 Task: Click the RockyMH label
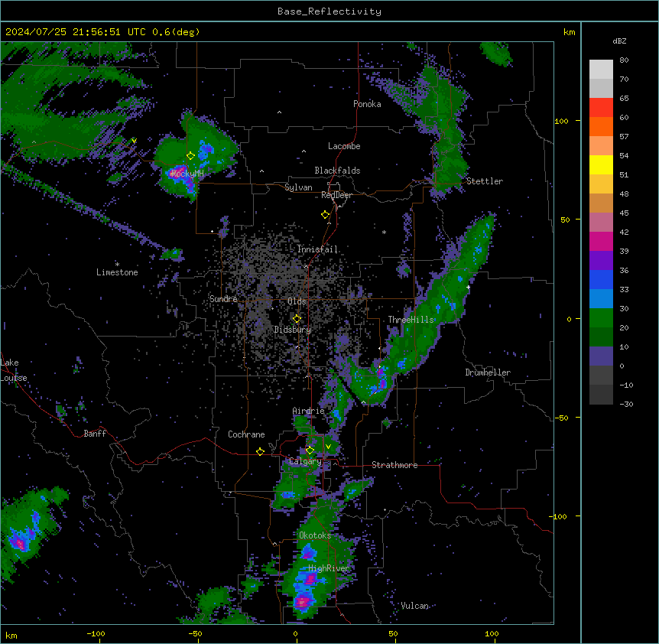click(x=187, y=174)
